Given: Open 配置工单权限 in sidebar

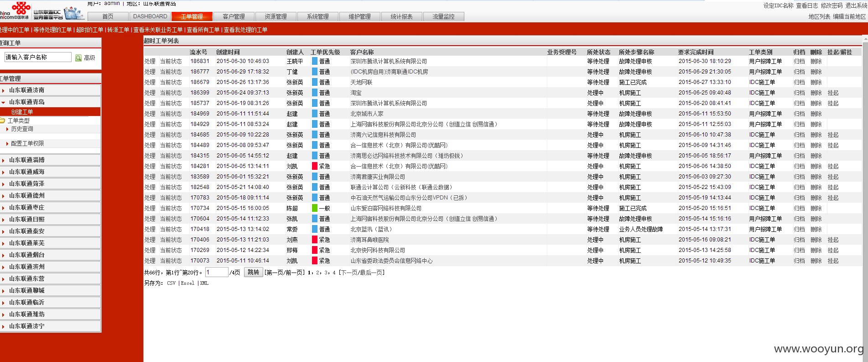Looking at the screenshot, I should pos(27,143).
